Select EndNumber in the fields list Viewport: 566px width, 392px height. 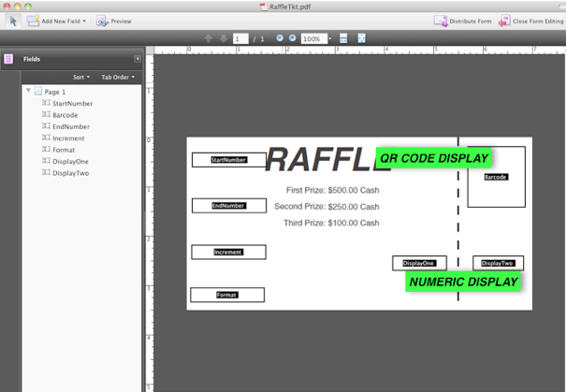click(66, 126)
